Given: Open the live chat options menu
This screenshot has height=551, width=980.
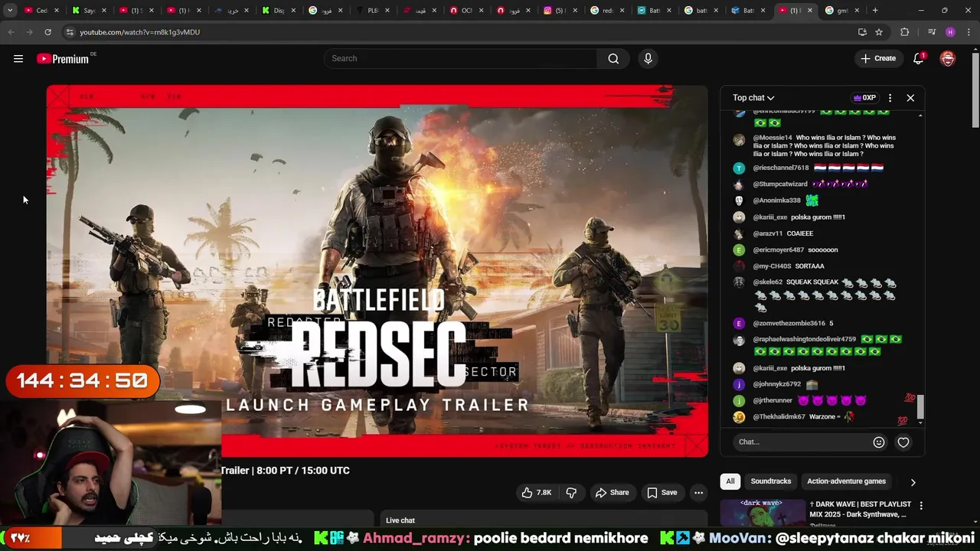Looking at the screenshot, I should pos(890,98).
